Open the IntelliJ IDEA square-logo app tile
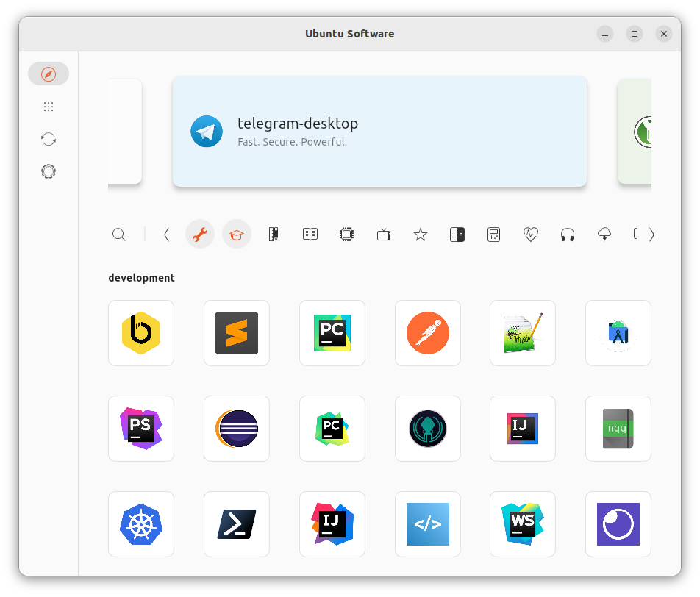The image size is (700, 597). 523,429
